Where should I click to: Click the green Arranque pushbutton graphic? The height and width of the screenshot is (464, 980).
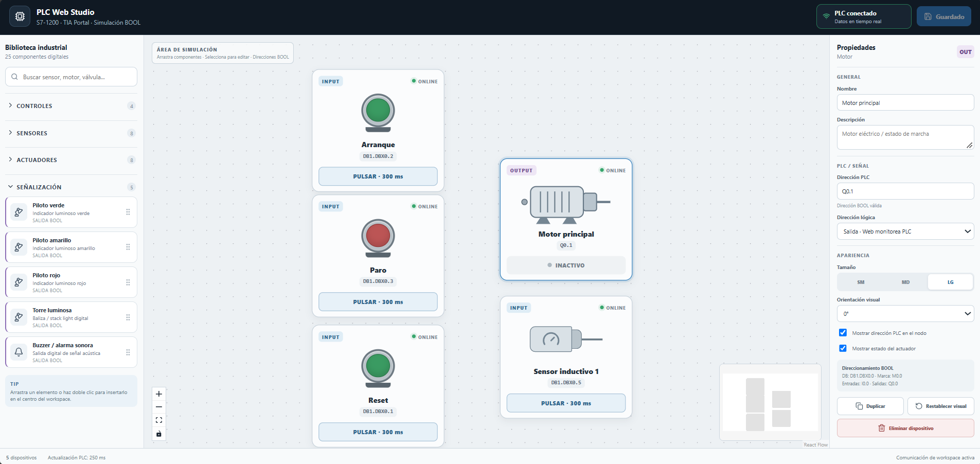(378, 113)
